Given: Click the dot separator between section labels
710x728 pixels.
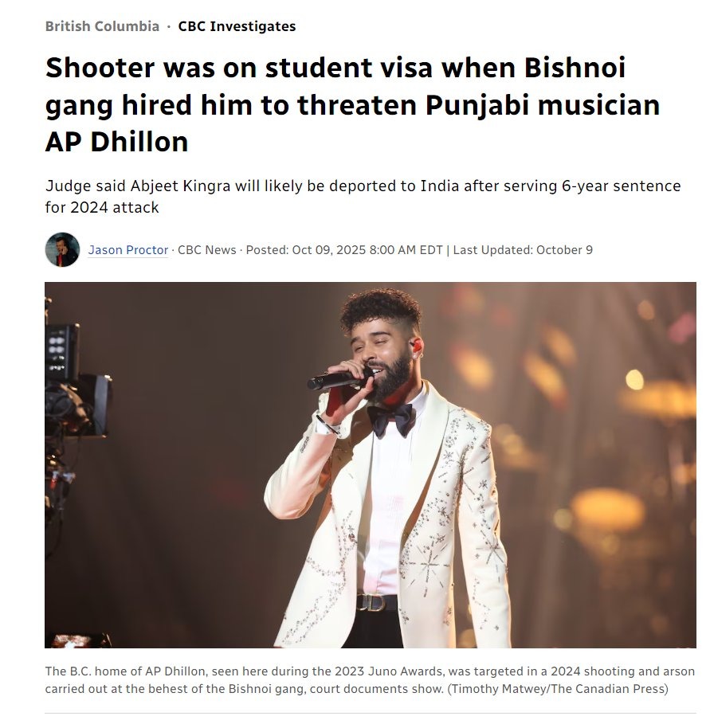Looking at the screenshot, I should [169, 27].
